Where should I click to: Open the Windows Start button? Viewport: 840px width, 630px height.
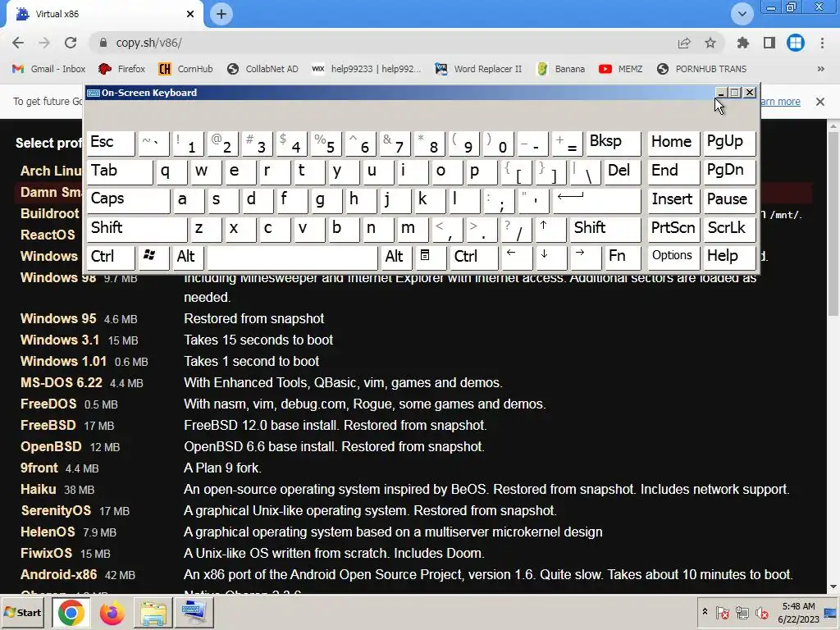24,612
